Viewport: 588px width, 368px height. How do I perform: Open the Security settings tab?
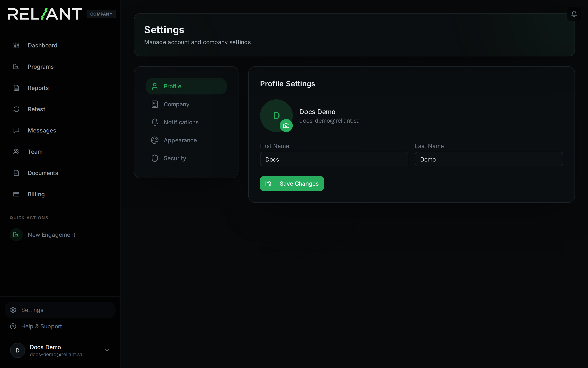point(186,158)
